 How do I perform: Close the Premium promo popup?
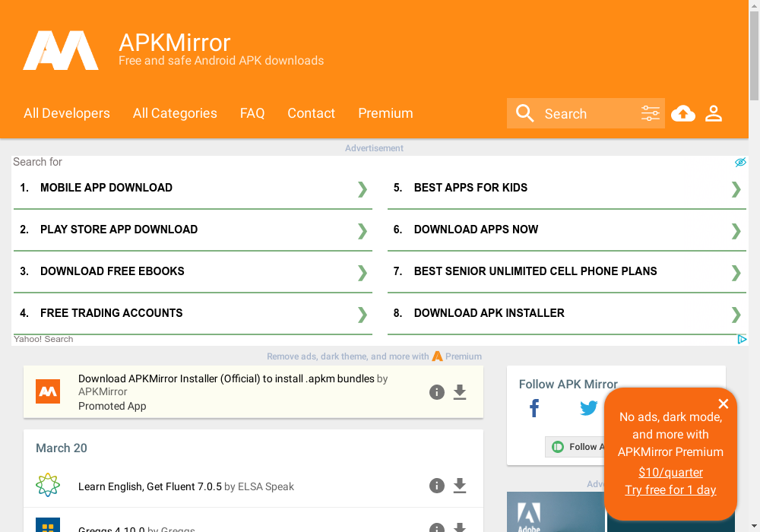coord(724,404)
